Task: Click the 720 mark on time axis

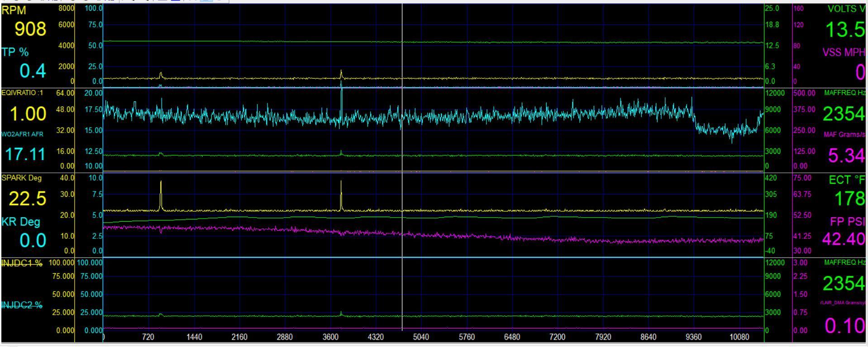Action: [148, 337]
